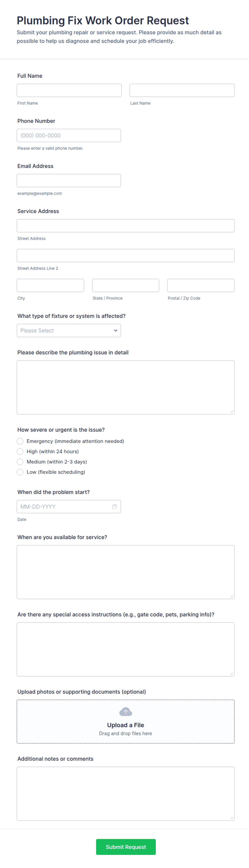Select Medium (within 2-3 days) radio button
The width and height of the screenshot is (249, 868).
tap(20, 462)
